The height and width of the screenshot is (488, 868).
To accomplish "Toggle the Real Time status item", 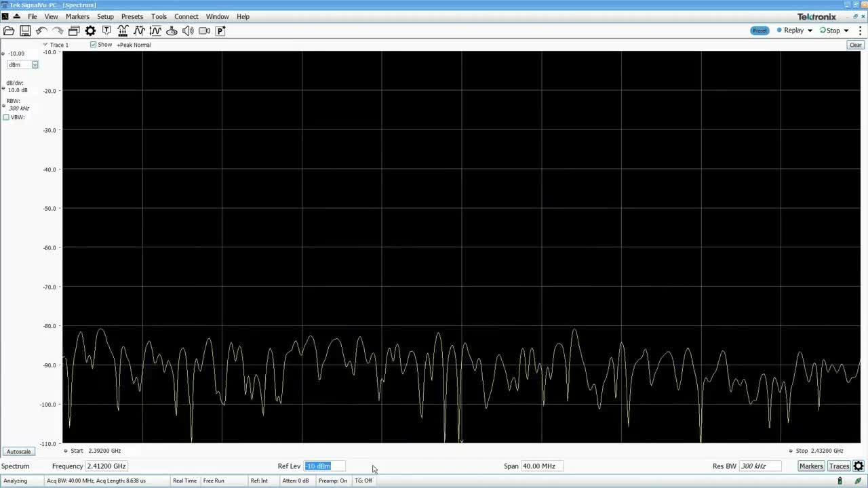I will (x=184, y=481).
